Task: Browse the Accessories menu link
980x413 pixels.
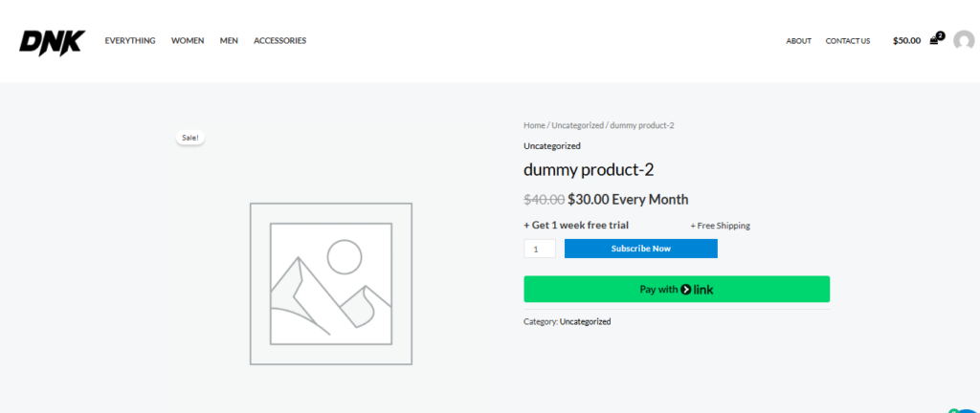Action: 279,41
